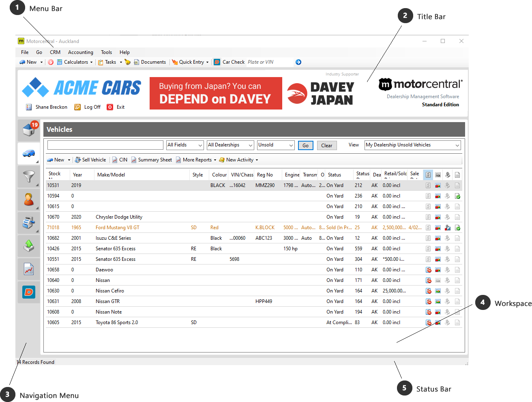Expand the top toolbar New dropdown arrow
Image resolution: width=532 pixels, height=402 pixels.
coord(41,62)
